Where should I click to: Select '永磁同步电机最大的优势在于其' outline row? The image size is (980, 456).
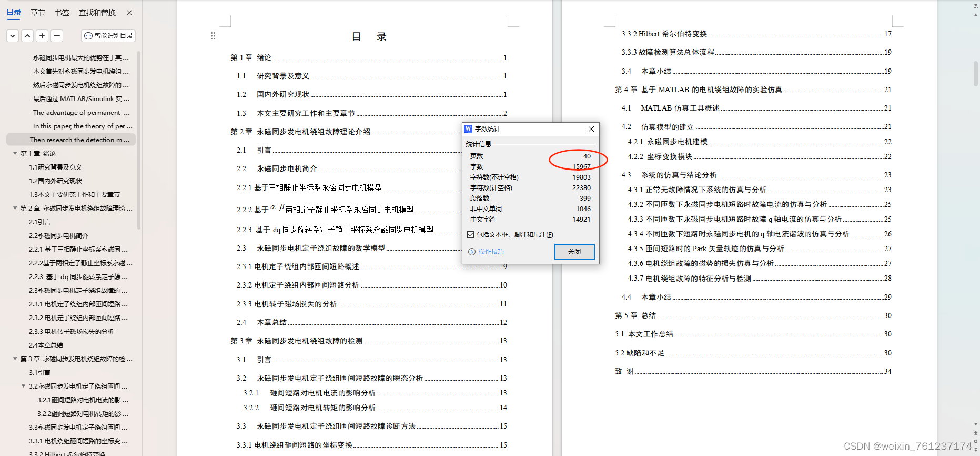[x=80, y=57]
